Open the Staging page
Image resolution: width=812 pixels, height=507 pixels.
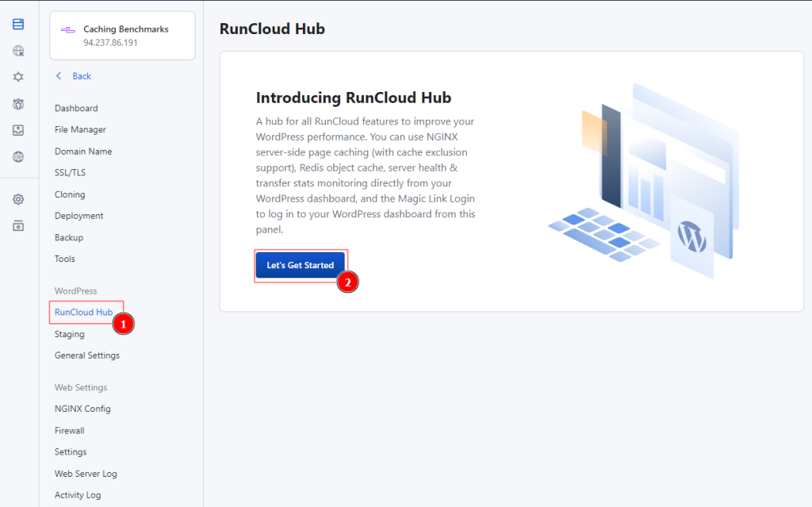click(70, 334)
